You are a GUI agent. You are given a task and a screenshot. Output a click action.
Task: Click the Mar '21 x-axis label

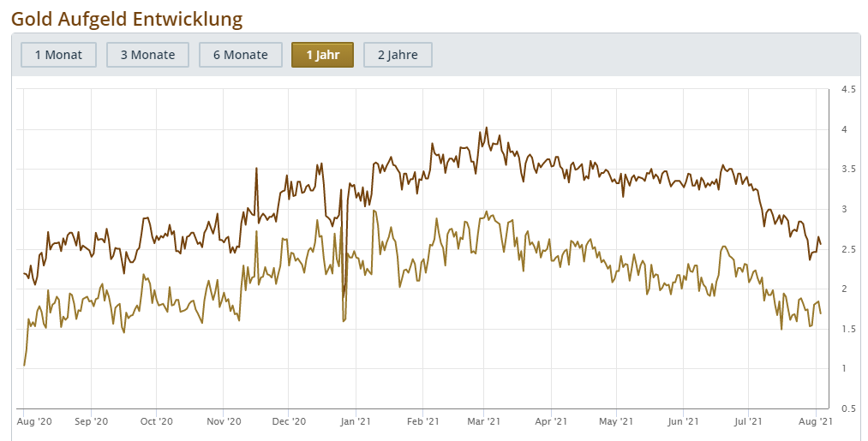tap(483, 421)
